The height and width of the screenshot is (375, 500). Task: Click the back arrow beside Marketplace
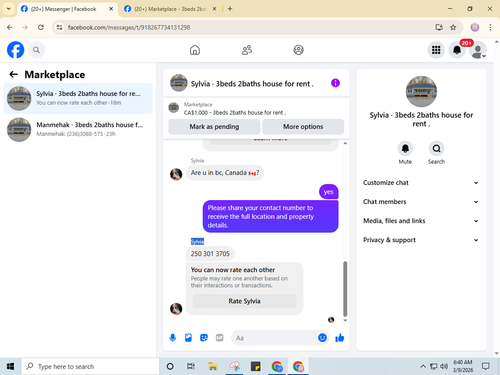click(x=13, y=74)
